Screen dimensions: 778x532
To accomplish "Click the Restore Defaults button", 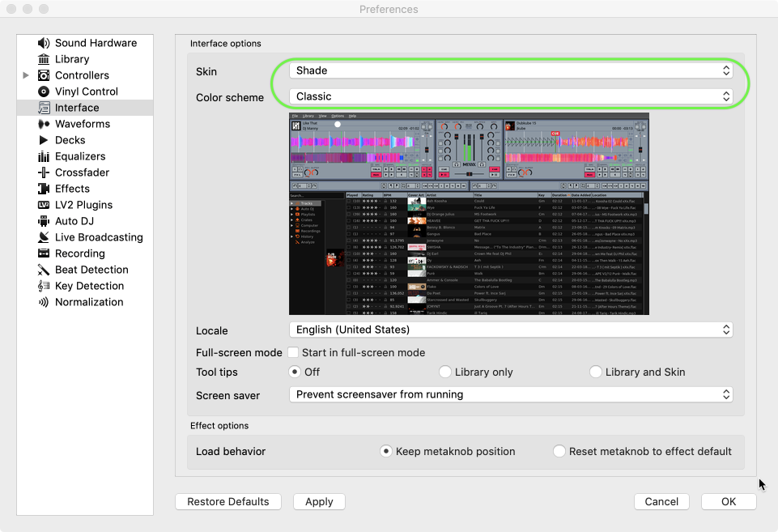I will [x=227, y=501].
